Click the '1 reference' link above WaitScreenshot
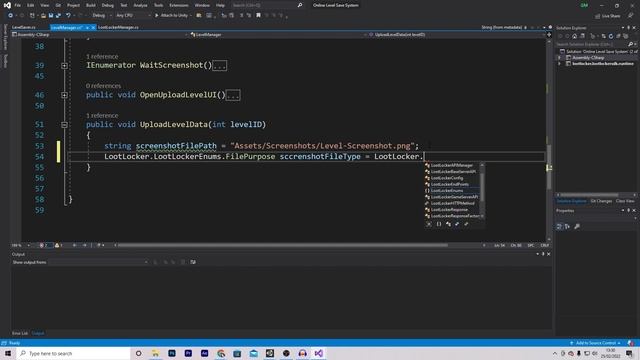 102,57
